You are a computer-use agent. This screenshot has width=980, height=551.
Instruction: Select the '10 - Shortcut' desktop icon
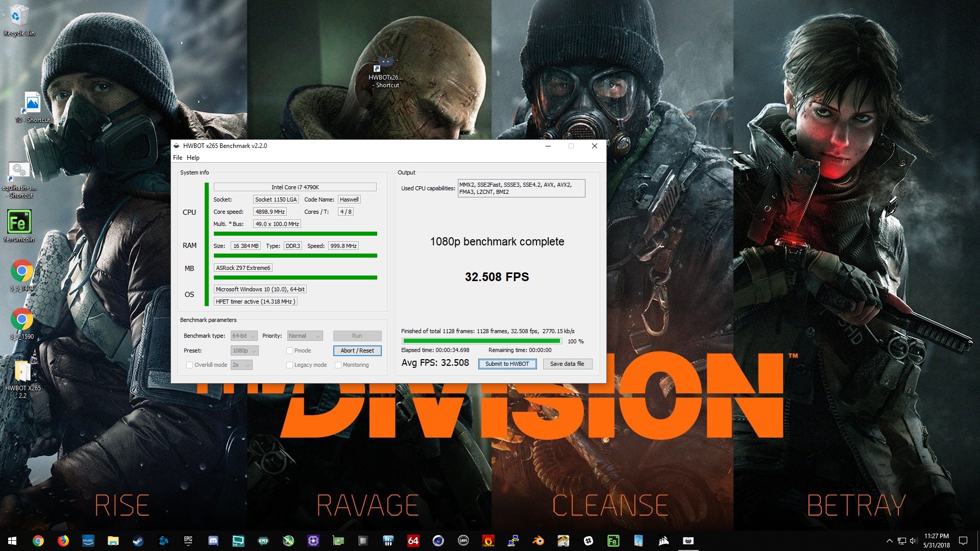point(32,108)
